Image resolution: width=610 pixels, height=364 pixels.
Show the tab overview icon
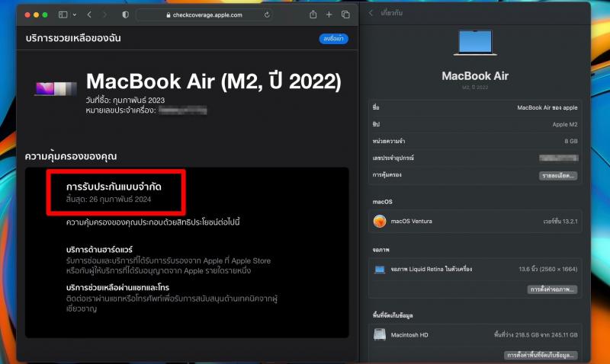pos(345,14)
